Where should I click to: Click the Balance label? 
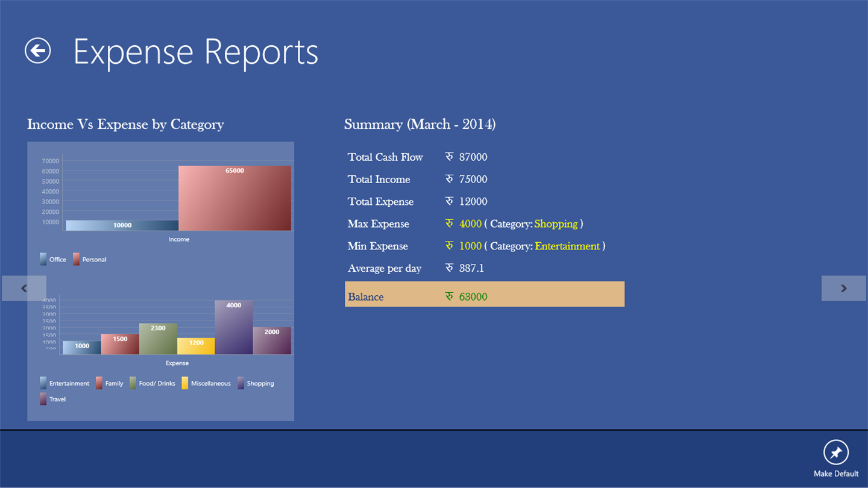point(365,297)
